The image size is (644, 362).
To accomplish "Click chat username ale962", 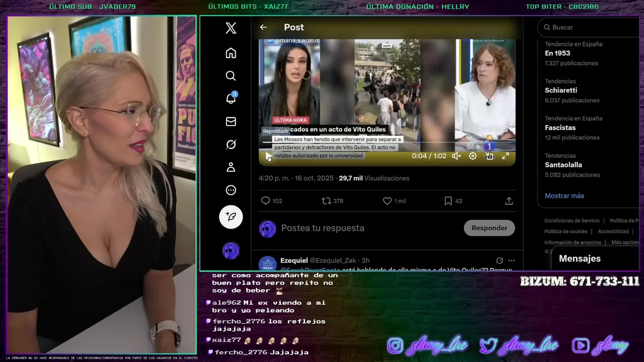I will tap(226, 303).
